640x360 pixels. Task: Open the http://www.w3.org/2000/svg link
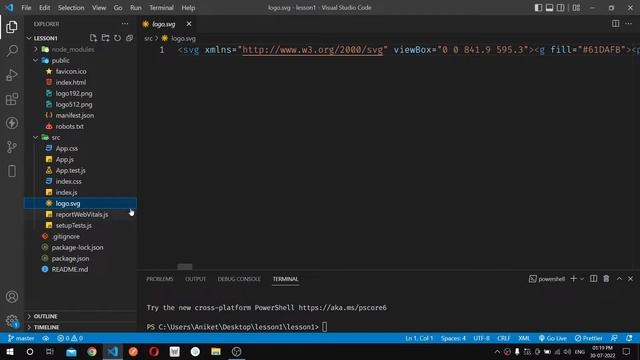point(313,50)
